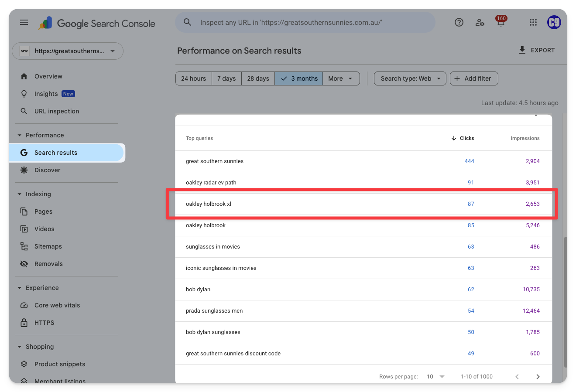The image size is (576, 392).
Task: Open the users and settings icon
Action: 480,23
